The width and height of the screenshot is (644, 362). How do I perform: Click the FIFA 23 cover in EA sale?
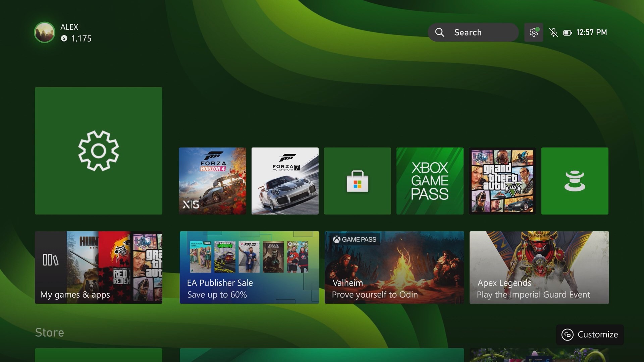click(x=249, y=257)
